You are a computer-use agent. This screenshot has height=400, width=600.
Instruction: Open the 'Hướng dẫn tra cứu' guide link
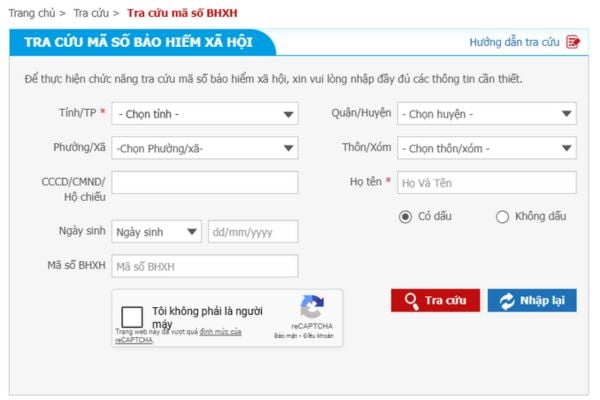pyautogui.click(x=514, y=42)
